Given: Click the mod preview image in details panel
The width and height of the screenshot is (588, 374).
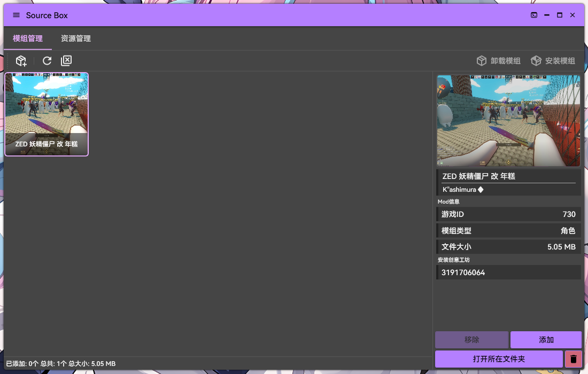Looking at the screenshot, I should [x=508, y=121].
